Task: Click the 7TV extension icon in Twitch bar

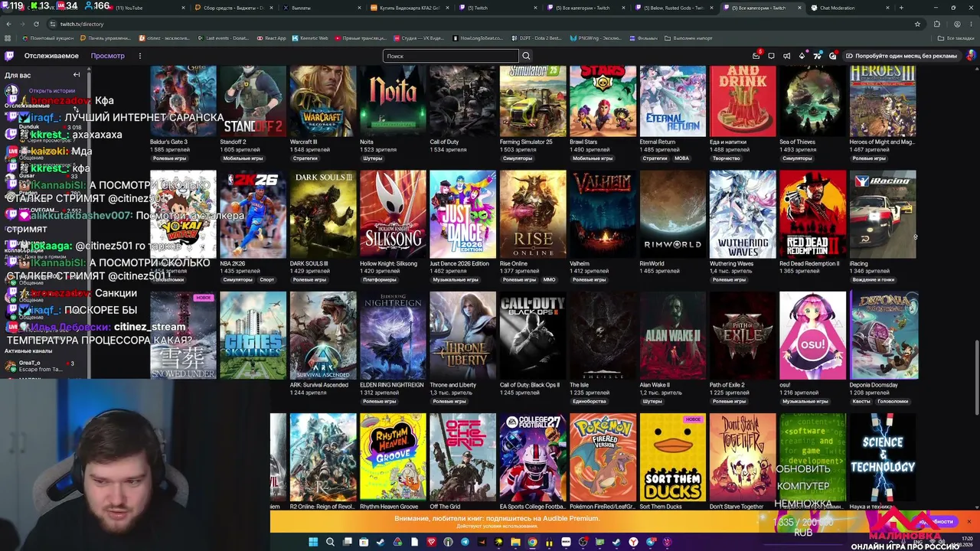Action: (818, 56)
